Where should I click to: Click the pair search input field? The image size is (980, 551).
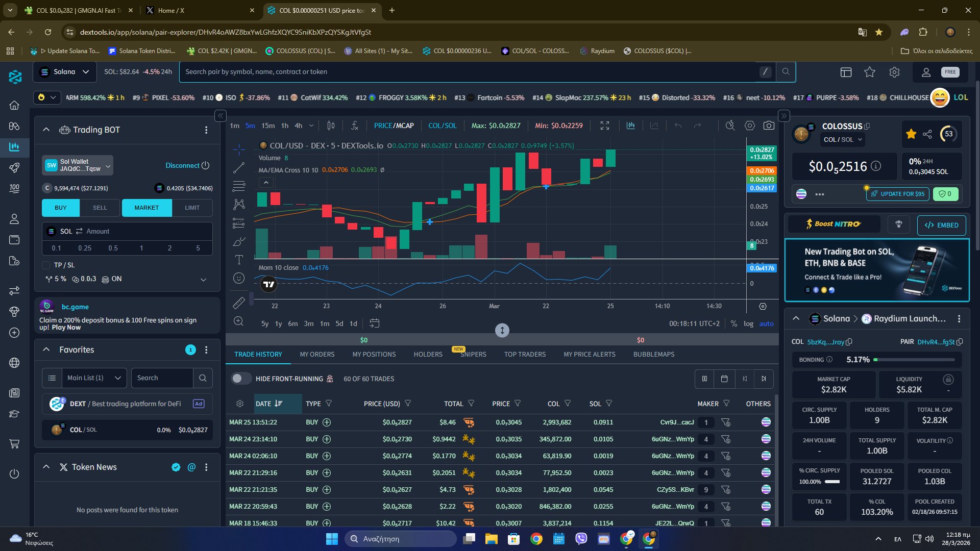pyautogui.click(x=470, y=72)
